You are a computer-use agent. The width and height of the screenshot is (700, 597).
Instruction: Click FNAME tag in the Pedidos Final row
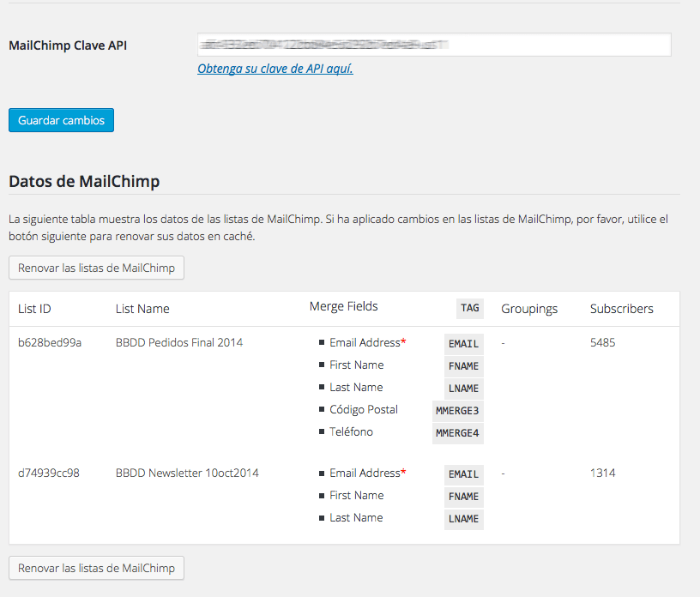tap(463, 366)
